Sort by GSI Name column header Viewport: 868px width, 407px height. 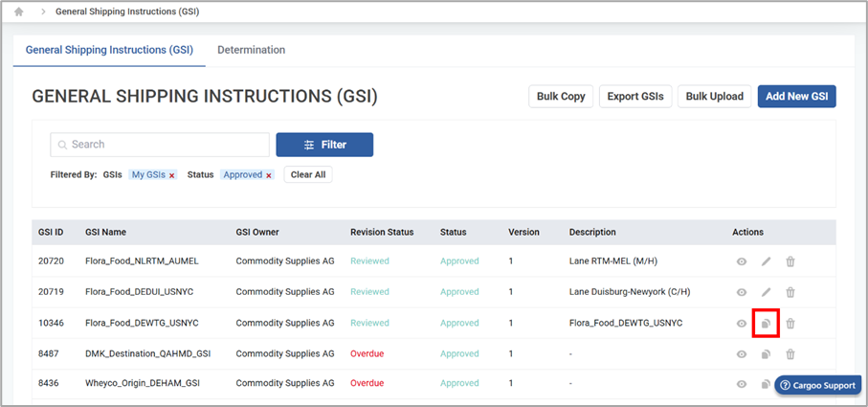(105, 233)
